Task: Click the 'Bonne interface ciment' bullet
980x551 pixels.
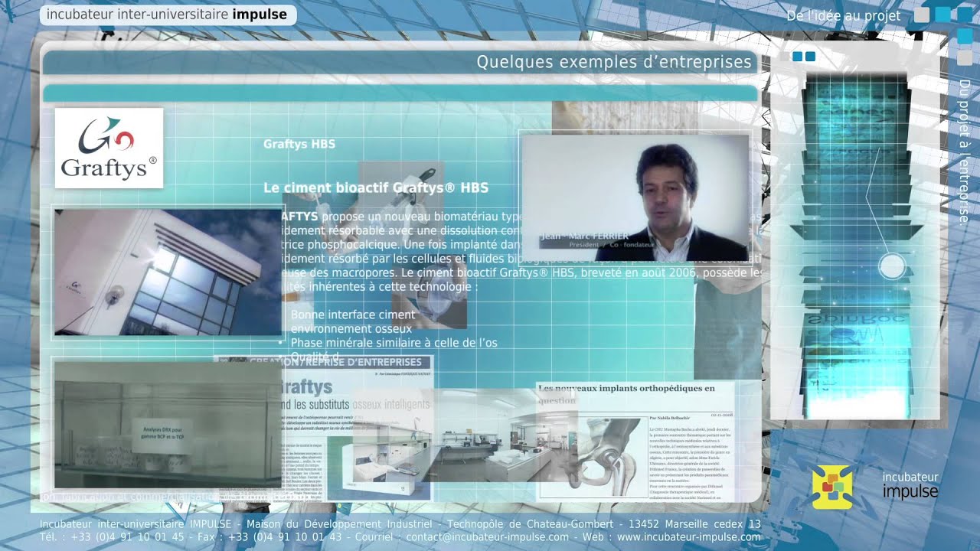Action: click(353, 315)
